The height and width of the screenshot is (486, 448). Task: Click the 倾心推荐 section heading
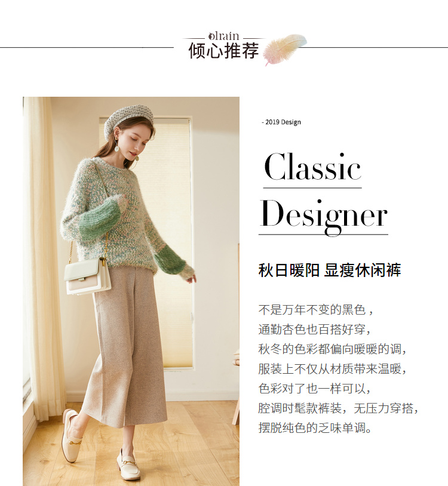pyautogui.click(x=223, y=51)
